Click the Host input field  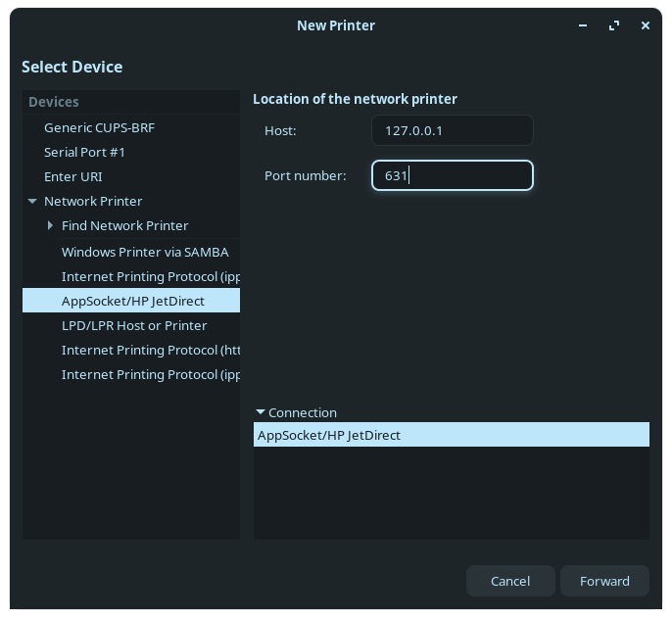pos(452,130)
